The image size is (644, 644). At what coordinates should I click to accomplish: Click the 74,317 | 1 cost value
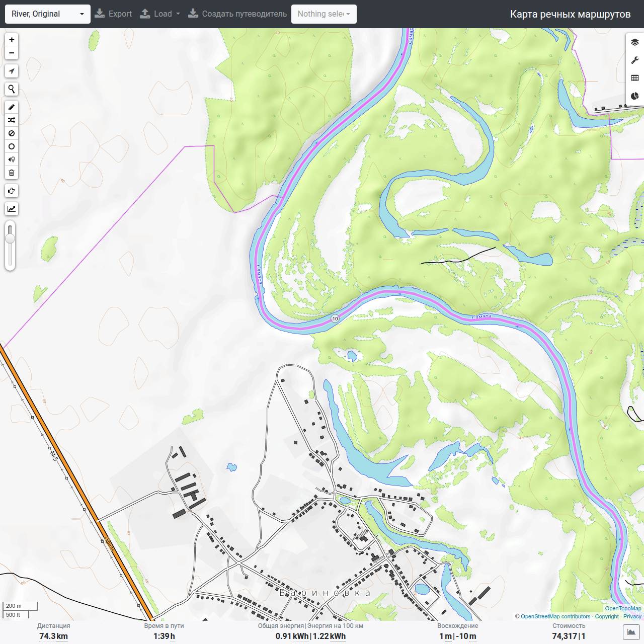[569, 636]
